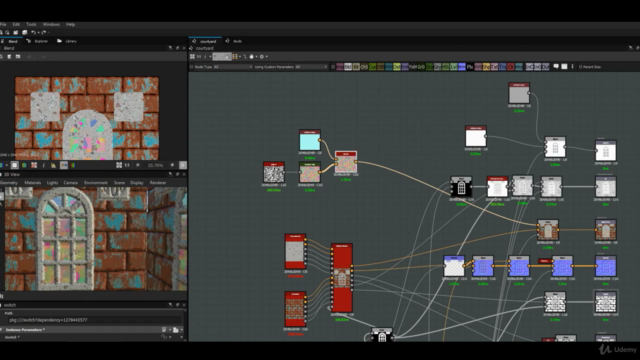Open the 3D View Lights menu
The width and height of the screenshot is (640, 360).
click(52, 183)
